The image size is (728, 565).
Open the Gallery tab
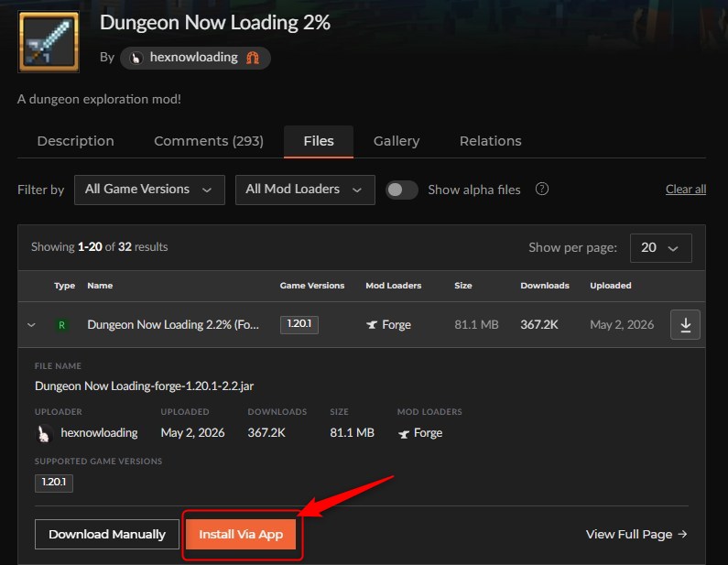pyautogui.click(x=397, y=141)
